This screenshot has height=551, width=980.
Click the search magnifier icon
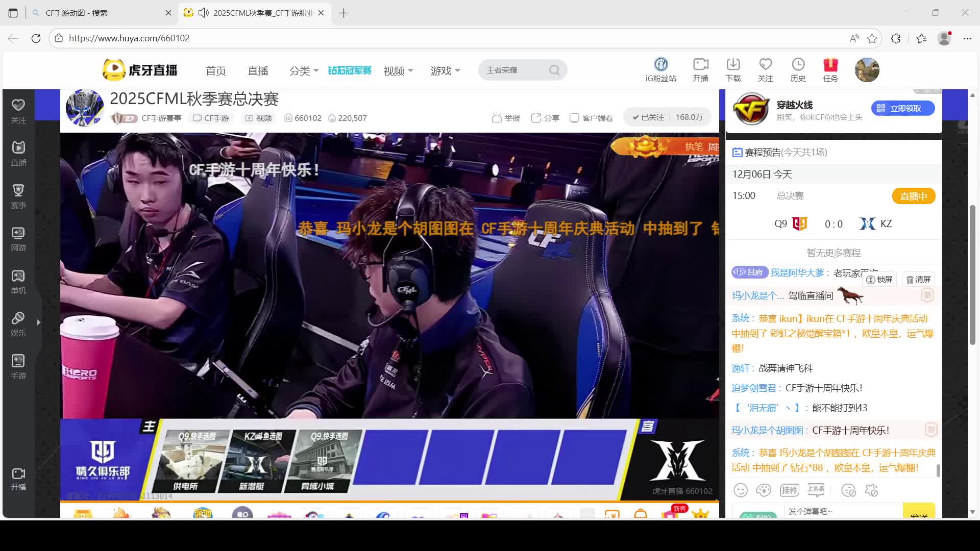click(554, 70)
